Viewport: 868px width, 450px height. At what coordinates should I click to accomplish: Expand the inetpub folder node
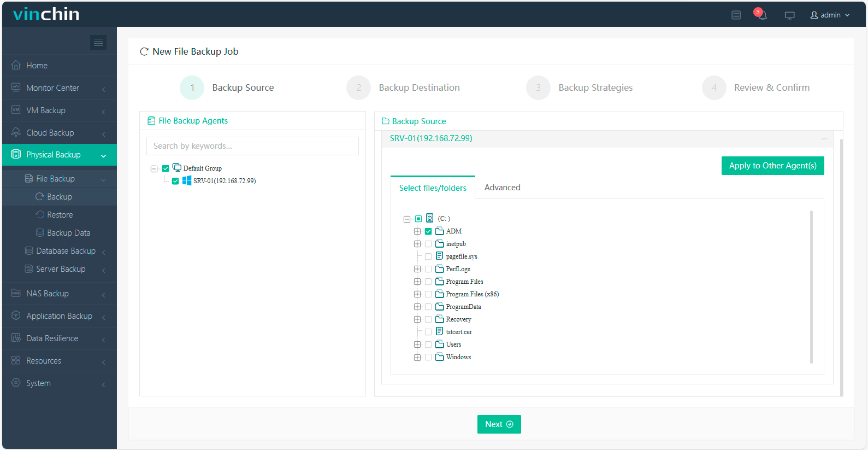(417, 244)
